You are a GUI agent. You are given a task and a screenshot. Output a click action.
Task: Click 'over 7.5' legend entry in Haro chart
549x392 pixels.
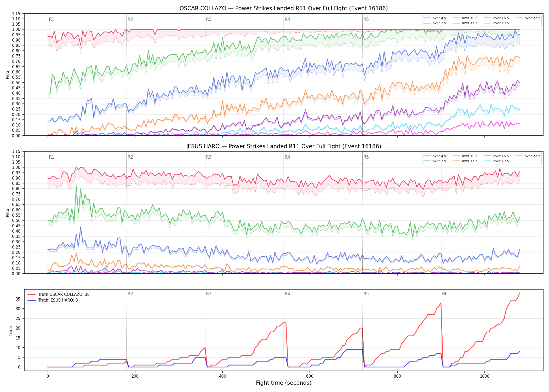[435, 161]
